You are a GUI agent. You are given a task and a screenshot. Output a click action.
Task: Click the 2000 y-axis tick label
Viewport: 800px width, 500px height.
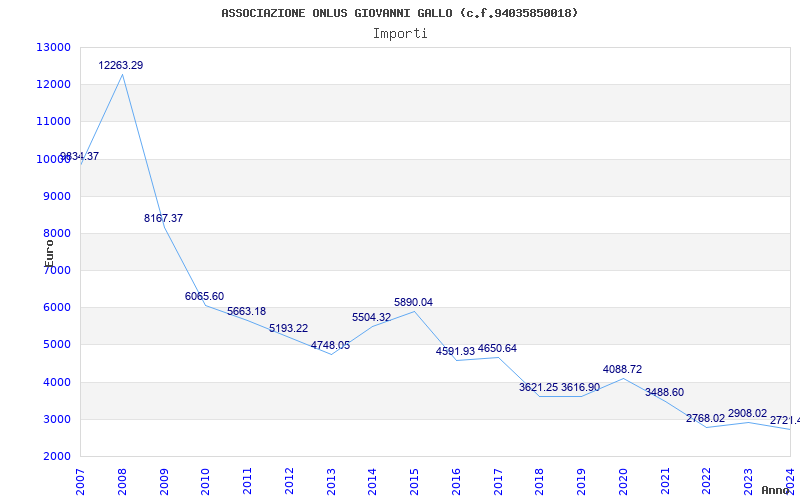coord(56,456)
